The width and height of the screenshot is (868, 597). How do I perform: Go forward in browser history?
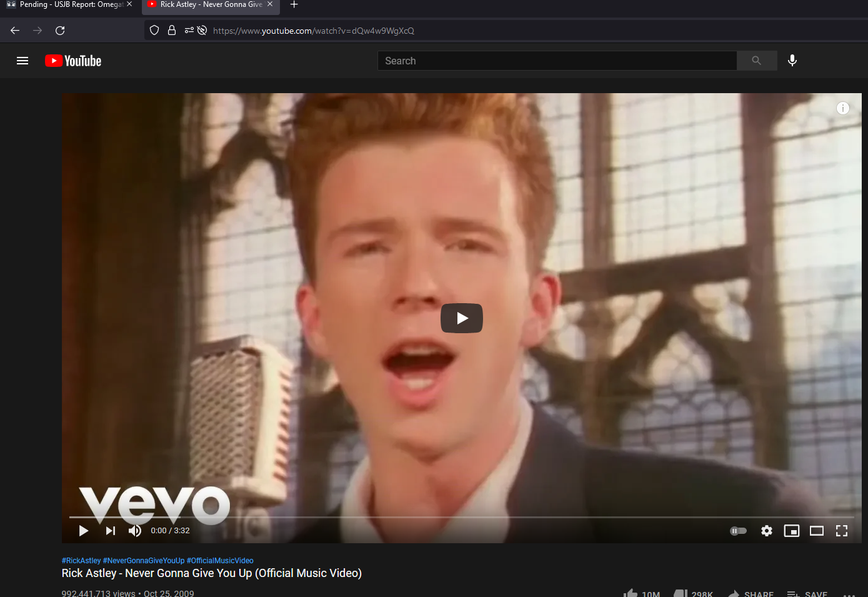click(37, 31)
